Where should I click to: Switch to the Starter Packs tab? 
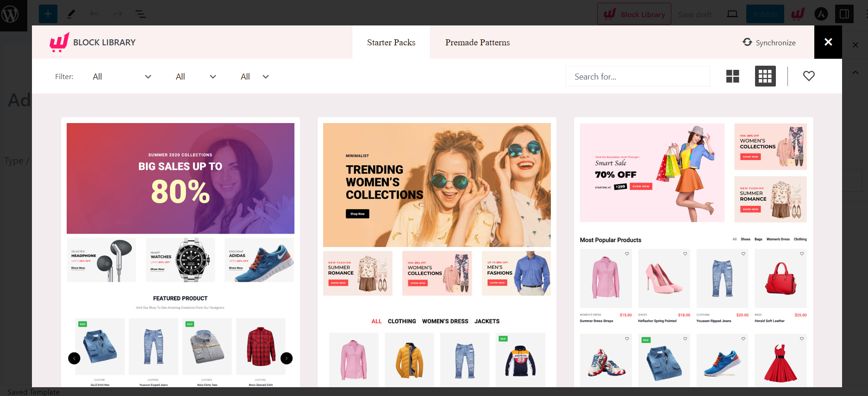coord(391,42)
